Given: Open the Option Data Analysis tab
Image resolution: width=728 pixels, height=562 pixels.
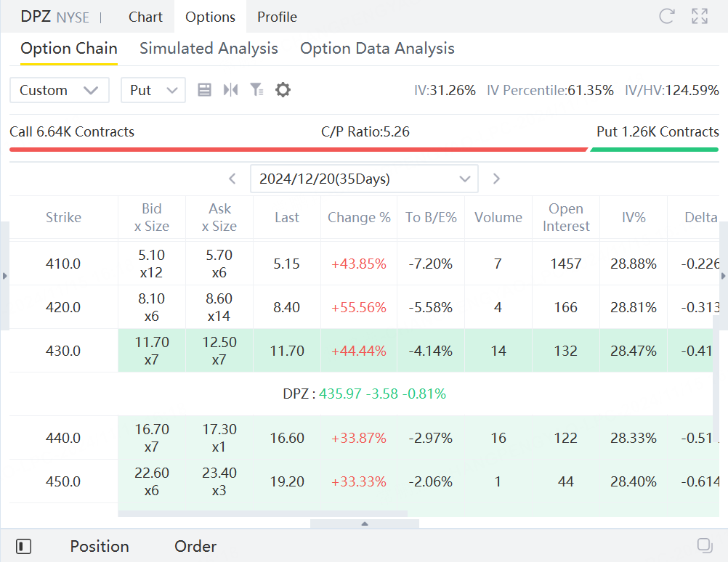Looking at the screenshot, I should point(377,49).
